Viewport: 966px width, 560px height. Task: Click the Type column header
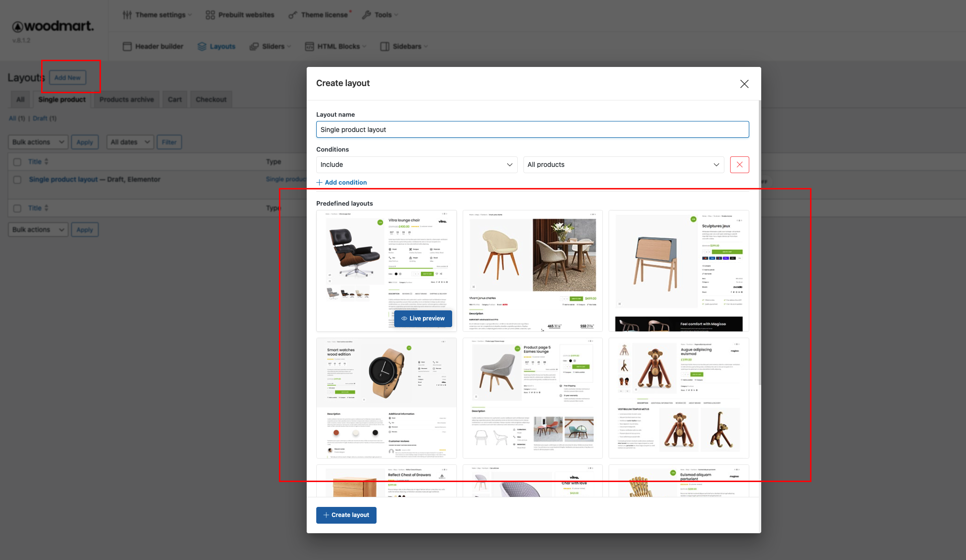point(274,162)
